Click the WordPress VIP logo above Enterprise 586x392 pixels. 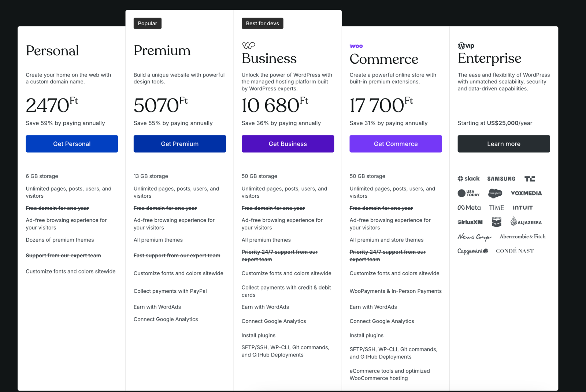tap(466, 46)
